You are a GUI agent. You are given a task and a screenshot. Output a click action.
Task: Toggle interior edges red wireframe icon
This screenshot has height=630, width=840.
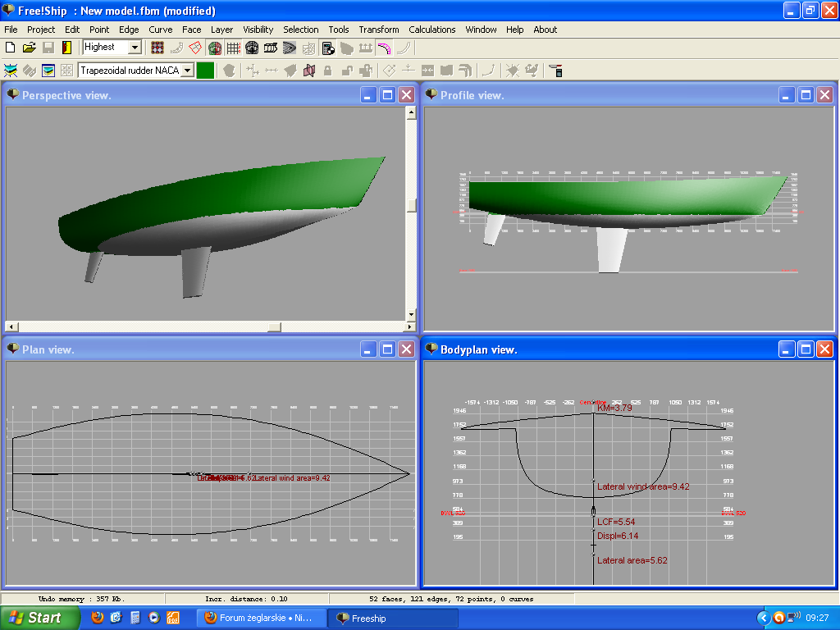pos(195,48)
